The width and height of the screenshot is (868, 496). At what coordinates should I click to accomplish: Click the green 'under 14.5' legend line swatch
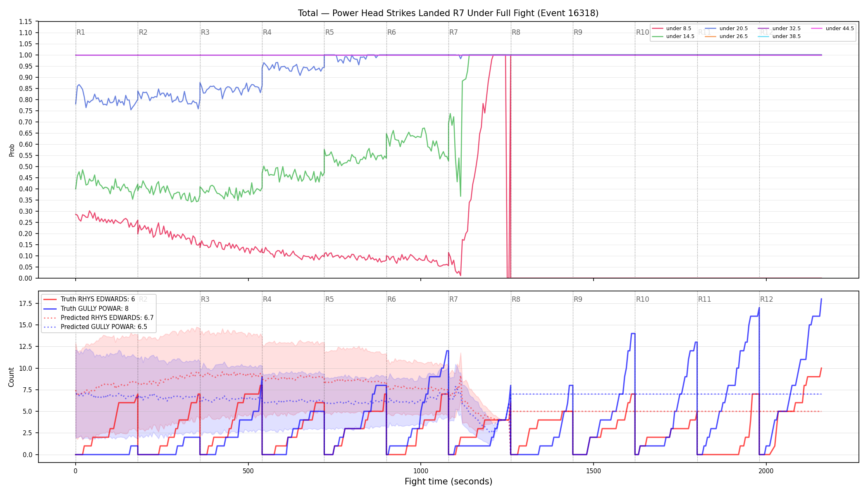pos(657,36)
